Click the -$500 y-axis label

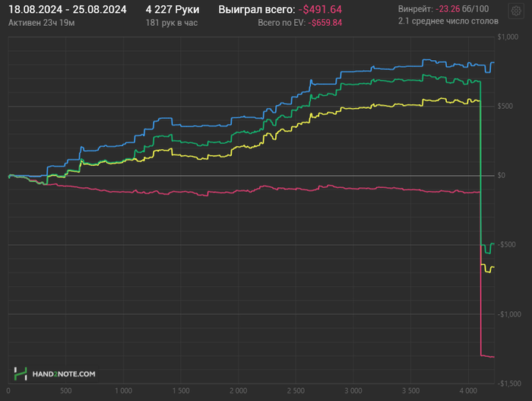(x=507, y=245)
